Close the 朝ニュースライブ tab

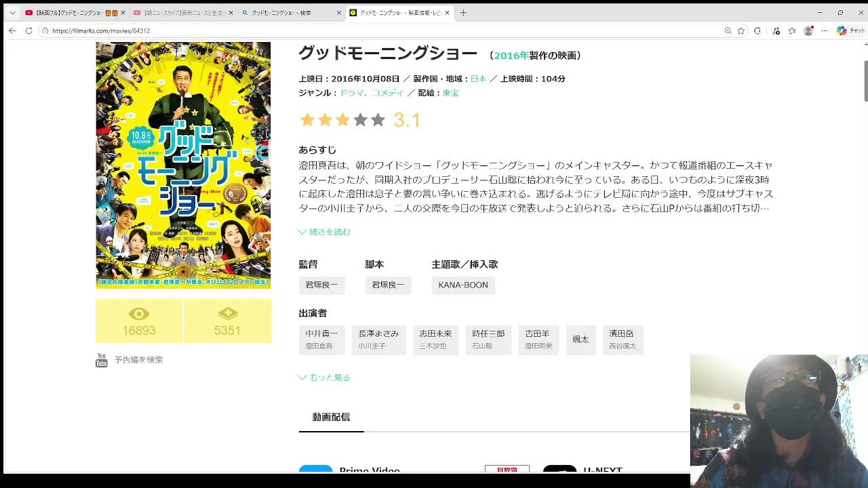[230, 12]
